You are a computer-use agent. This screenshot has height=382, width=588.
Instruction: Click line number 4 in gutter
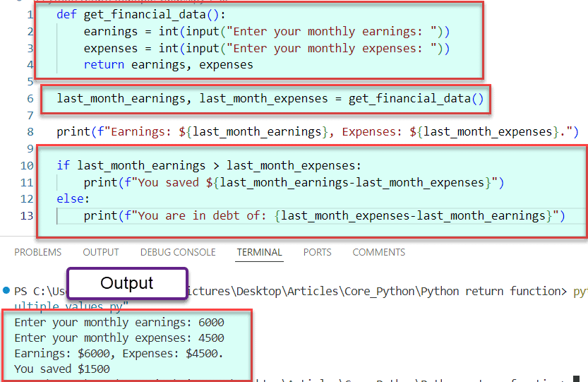(30, 65)
